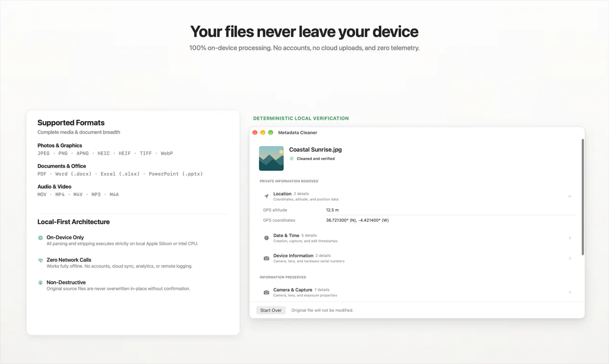This screenshot has height=364, width=609.
Task: Click the Documents & Office subheading
Action: coord(62,166)
